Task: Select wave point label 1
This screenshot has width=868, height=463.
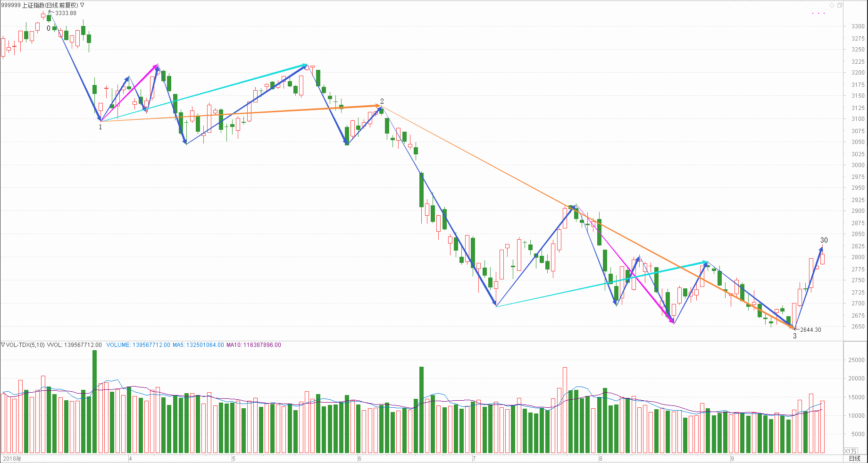Action: [x=100, y=127]
